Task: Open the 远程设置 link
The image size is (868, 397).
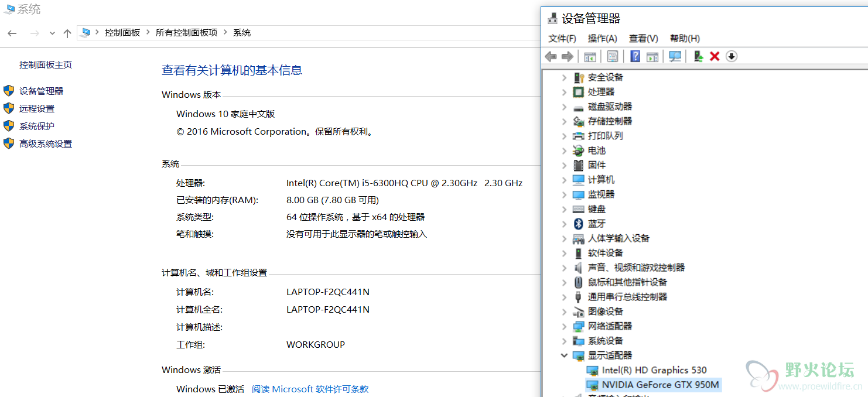Action: coord(37,108)
